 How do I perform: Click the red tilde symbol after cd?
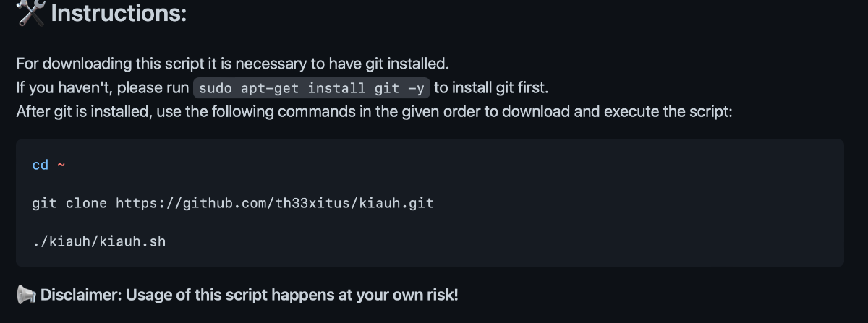pos(61,165)
